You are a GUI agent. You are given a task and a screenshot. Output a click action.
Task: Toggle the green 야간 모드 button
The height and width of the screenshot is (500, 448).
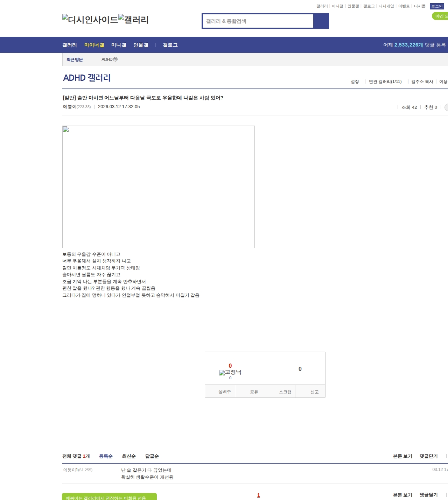(x=440, y=16)
